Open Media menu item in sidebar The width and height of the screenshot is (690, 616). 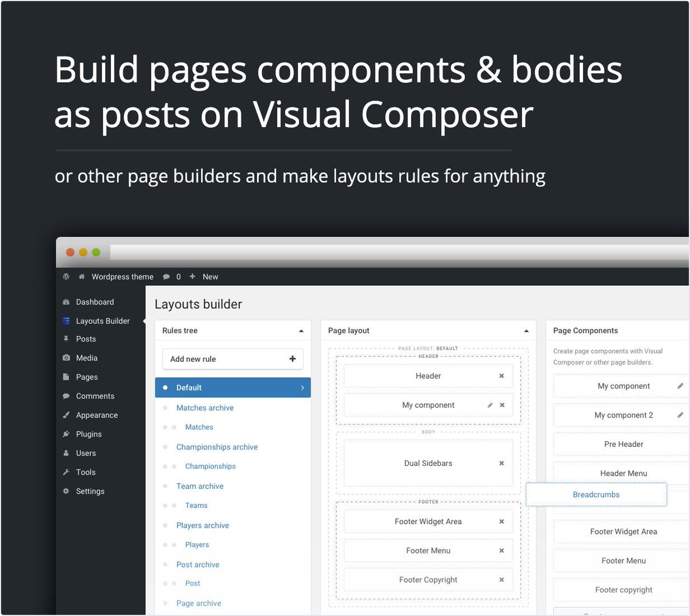click(x=87, y=358)
